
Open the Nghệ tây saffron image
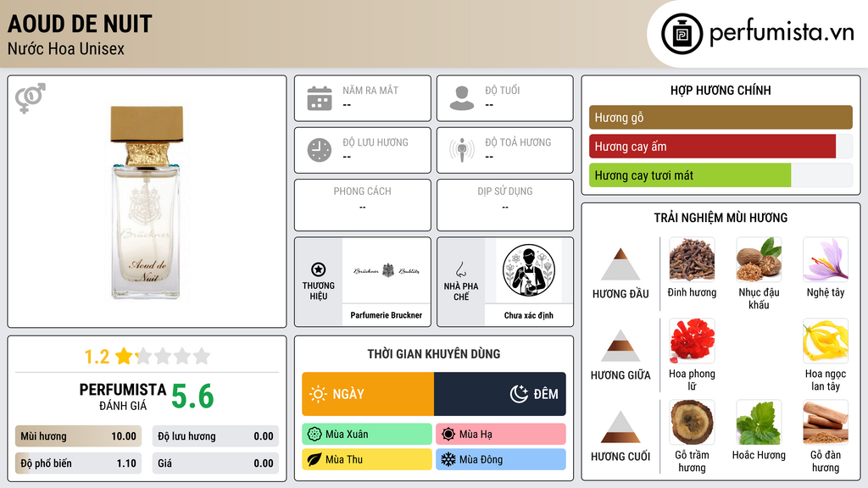(826, 259)
